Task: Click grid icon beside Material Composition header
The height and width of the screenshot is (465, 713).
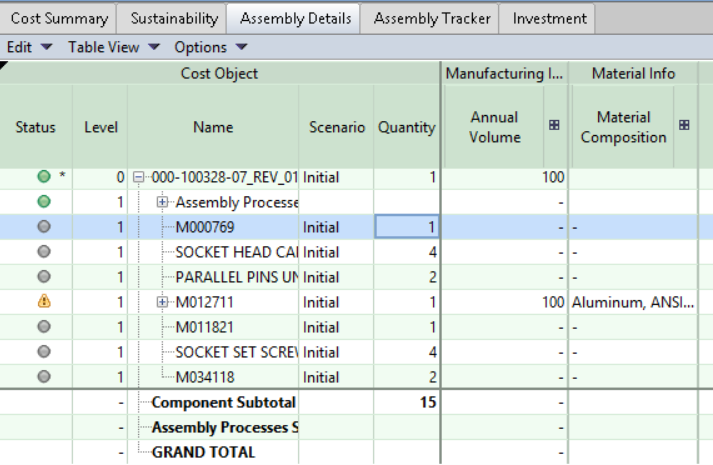Action: point(684,126)
